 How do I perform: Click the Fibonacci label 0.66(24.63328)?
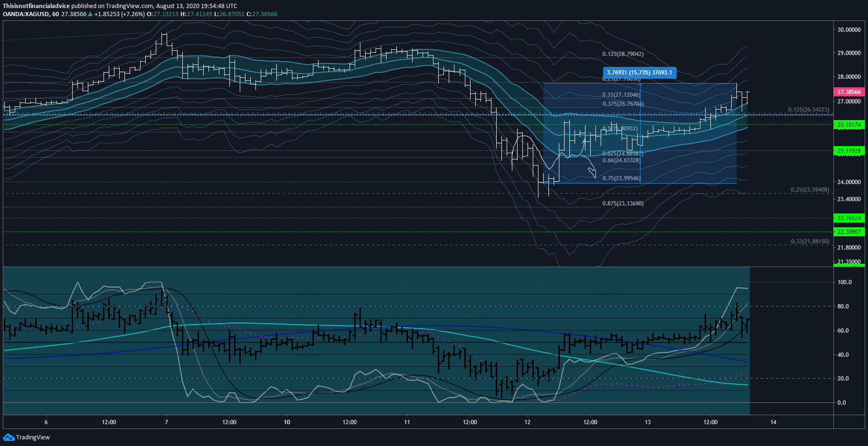pos(621,160)
